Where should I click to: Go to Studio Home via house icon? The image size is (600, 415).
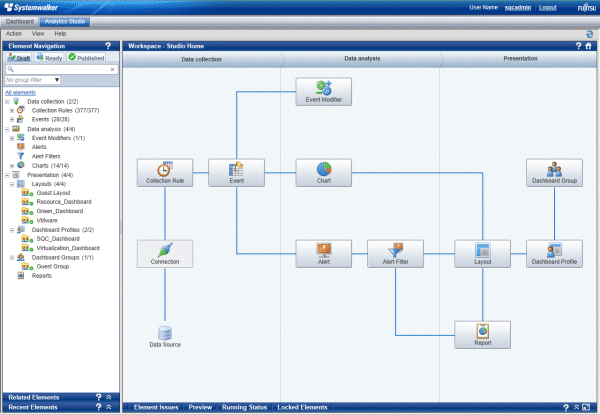(x=588, y=46)
